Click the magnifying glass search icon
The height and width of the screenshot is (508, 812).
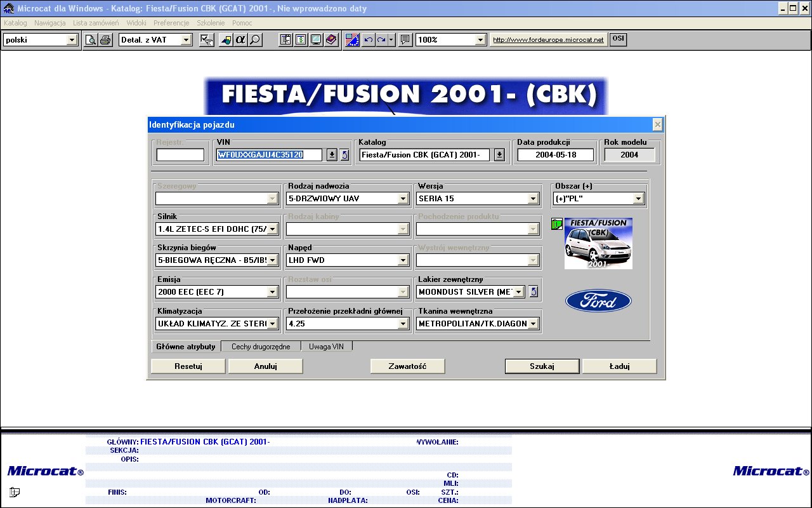coord(255,39)
